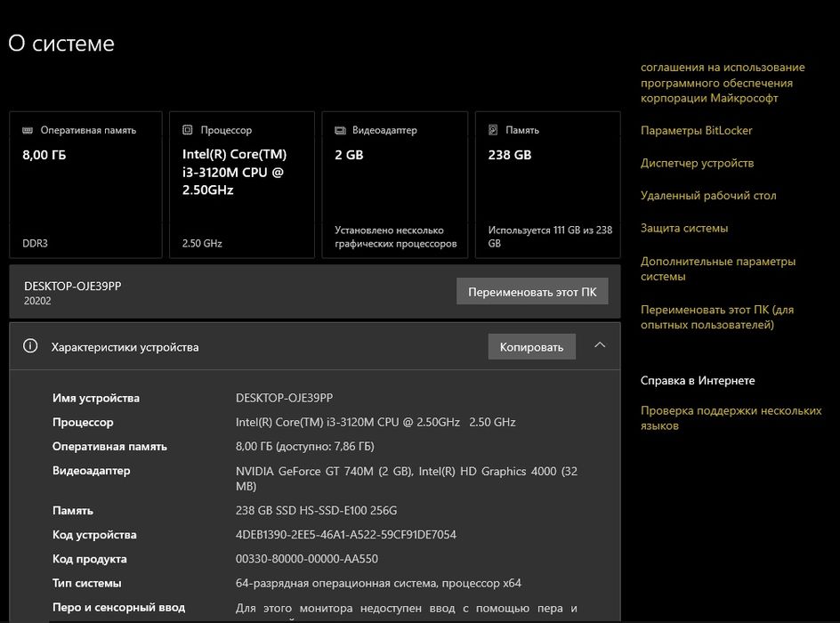Select the Память 238 GB card
Image resolution: width=840 pixels, height=623 pixels.
(x=547, y=185)
